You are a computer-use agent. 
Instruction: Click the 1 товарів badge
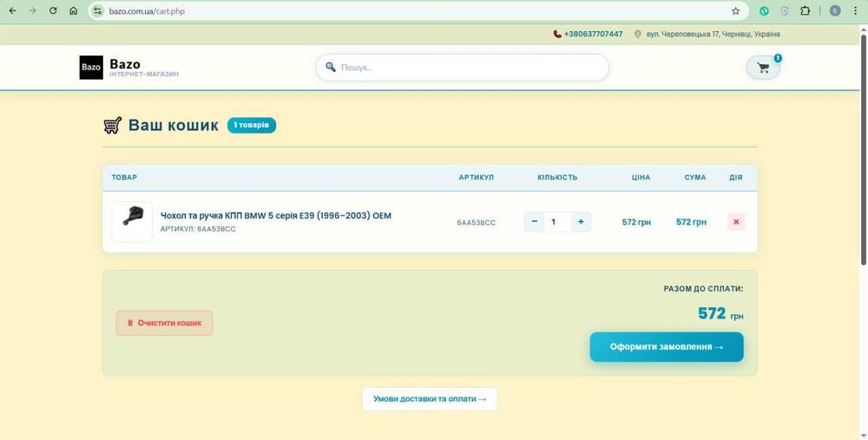pos(252,125)
